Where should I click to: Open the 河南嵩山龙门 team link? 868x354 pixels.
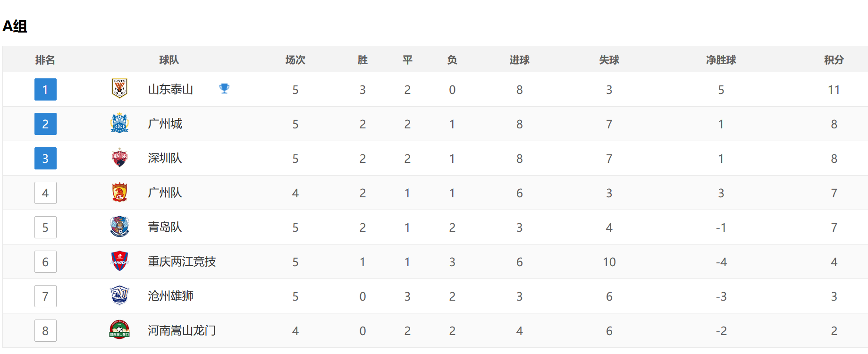tap(182, 331)
